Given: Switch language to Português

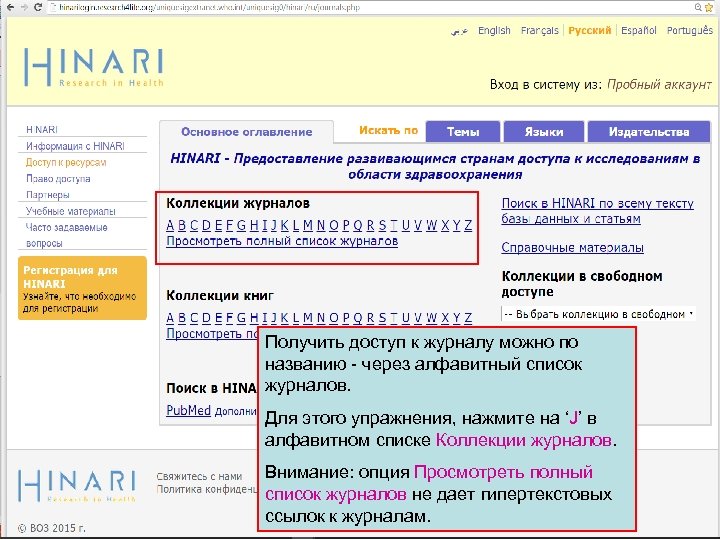Looking at the screenshot, I should point(690,30).
